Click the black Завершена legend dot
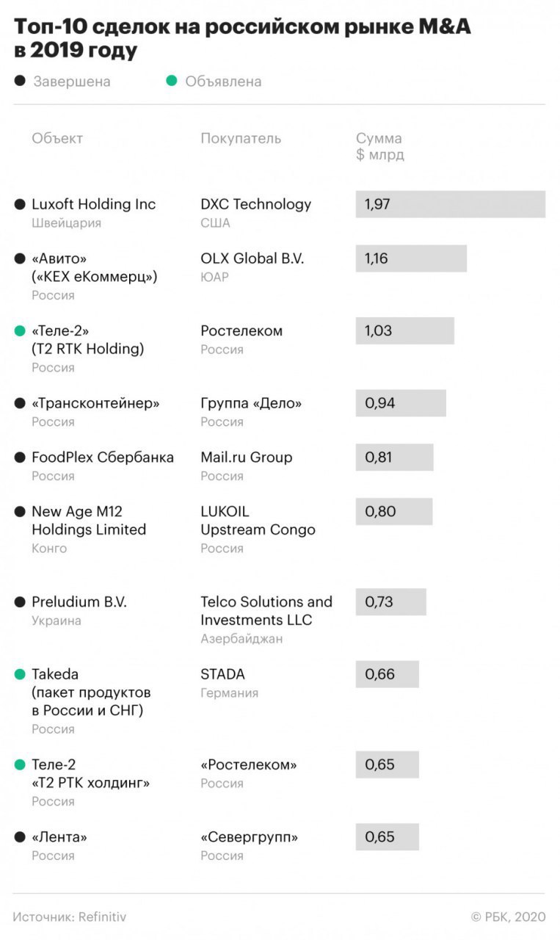This screenshot has width=560, height=940. [20, 81]
